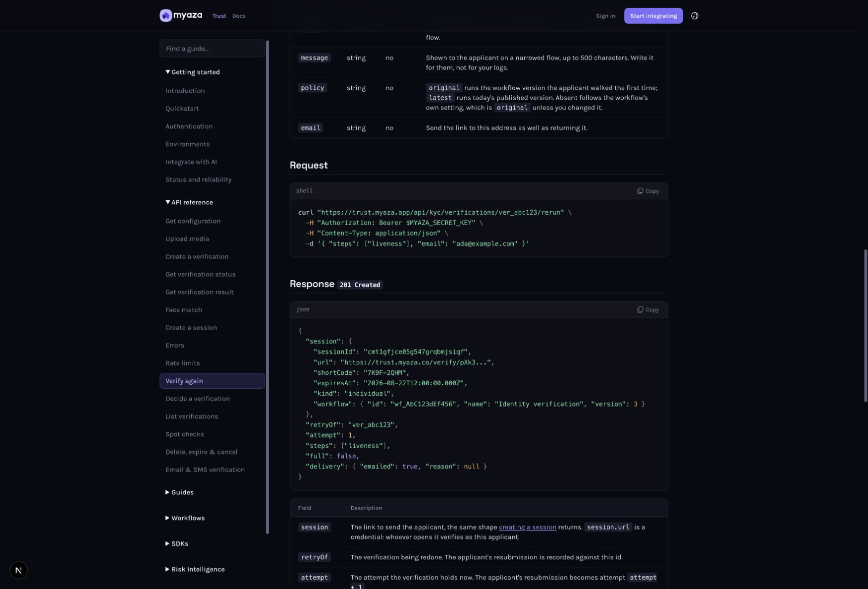Open the Get configuration reference
The image size is (868, 589).
click(193, 221)
